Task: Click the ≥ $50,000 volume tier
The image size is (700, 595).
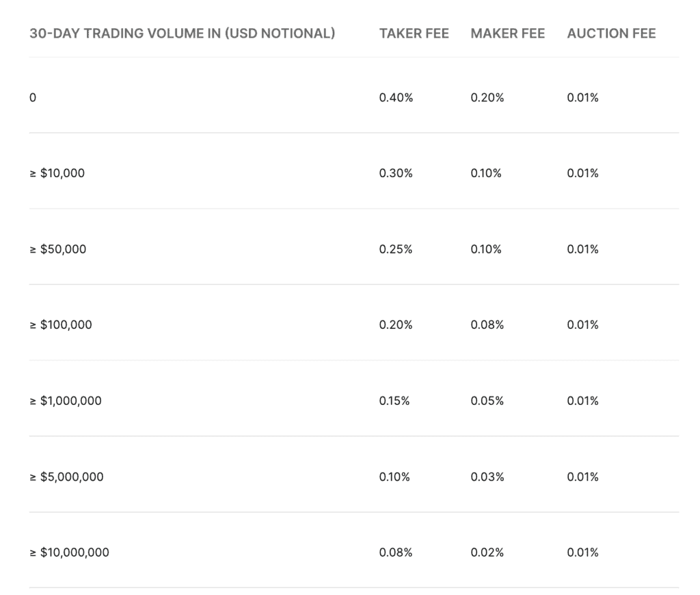Action: click(x=58, y=250)
